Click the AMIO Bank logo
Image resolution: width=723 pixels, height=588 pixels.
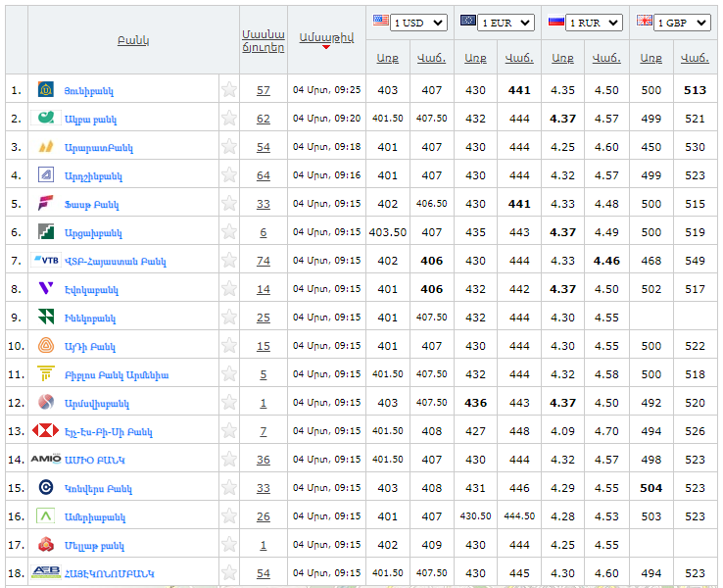coord(46,460)
